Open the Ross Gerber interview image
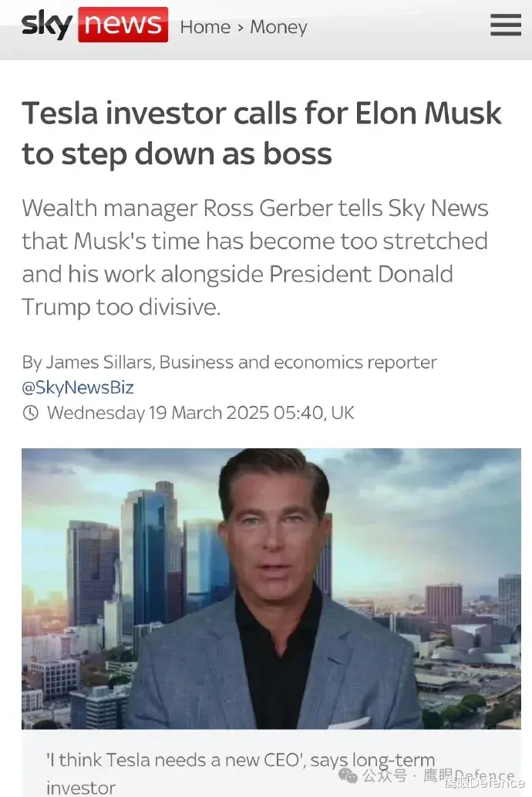532x797 pixels. pyautogui.click(x=271, y=589)
